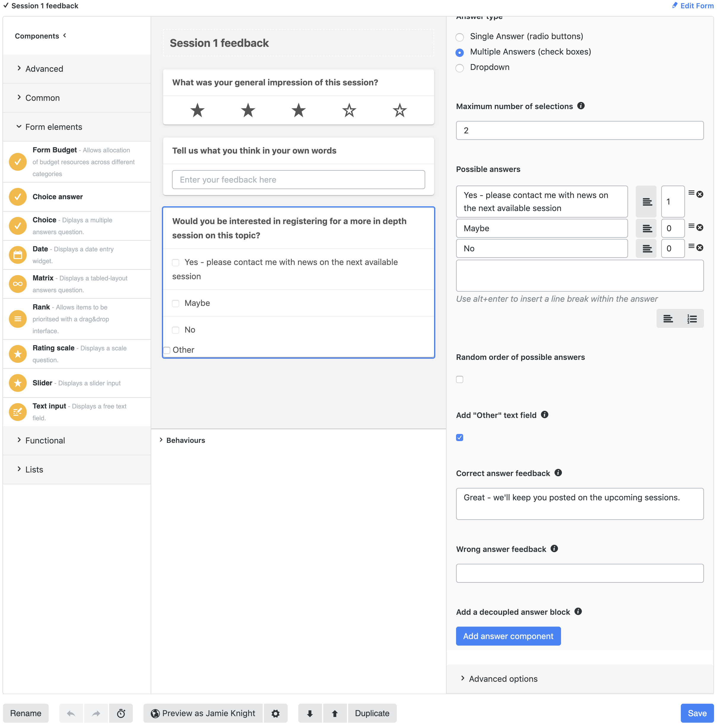This screenshot has width=717, height=728.
Task: Expand the Functional components section
Action: 77,440
